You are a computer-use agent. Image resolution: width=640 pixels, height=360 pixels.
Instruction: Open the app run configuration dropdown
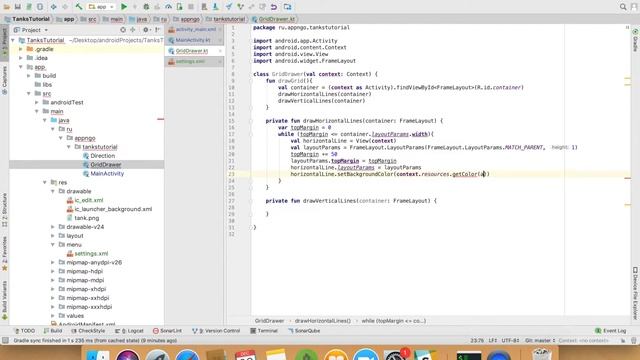click(x=101, y=7)
